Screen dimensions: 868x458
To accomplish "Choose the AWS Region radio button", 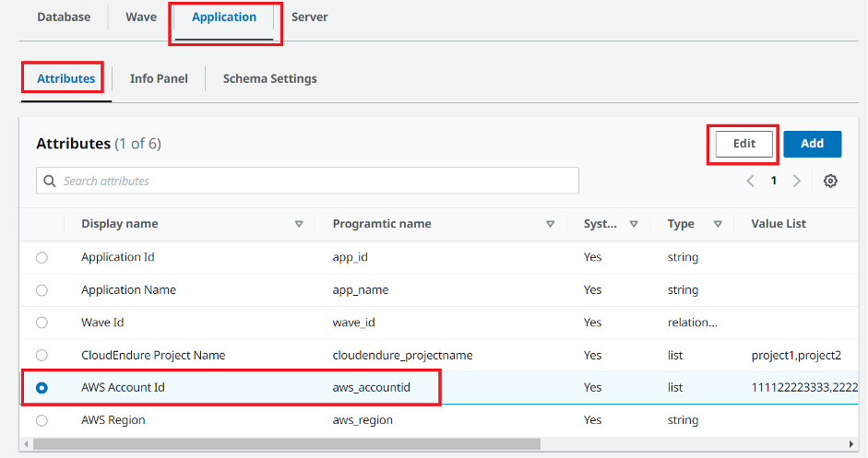I will pyautogui.click(x=42, y=420).
